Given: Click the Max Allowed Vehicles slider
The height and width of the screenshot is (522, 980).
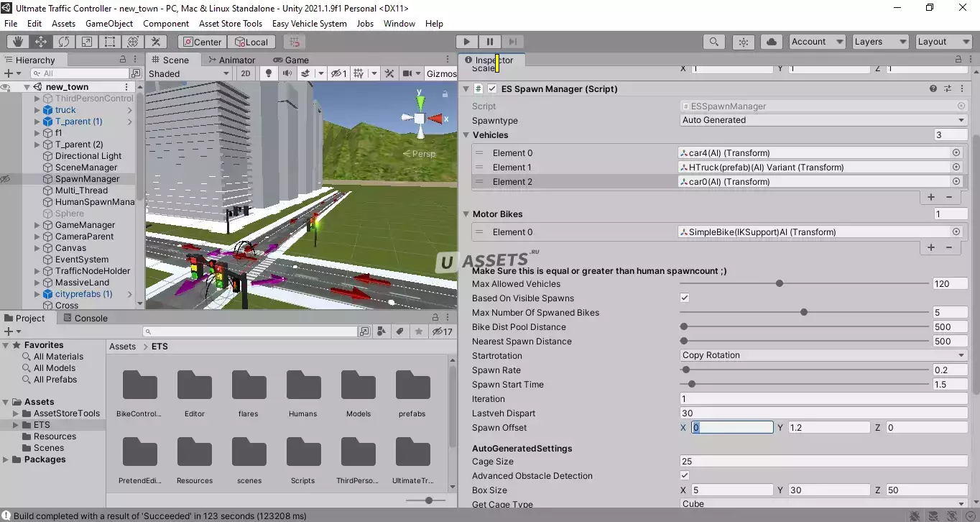Looking at the screenshot, I should [x=804, y=283].
